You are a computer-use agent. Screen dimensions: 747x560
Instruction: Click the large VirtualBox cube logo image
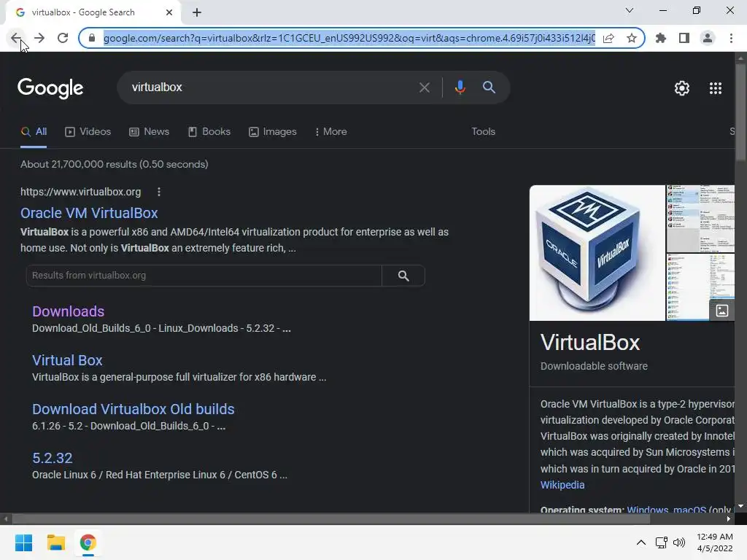tap(597, 253)
